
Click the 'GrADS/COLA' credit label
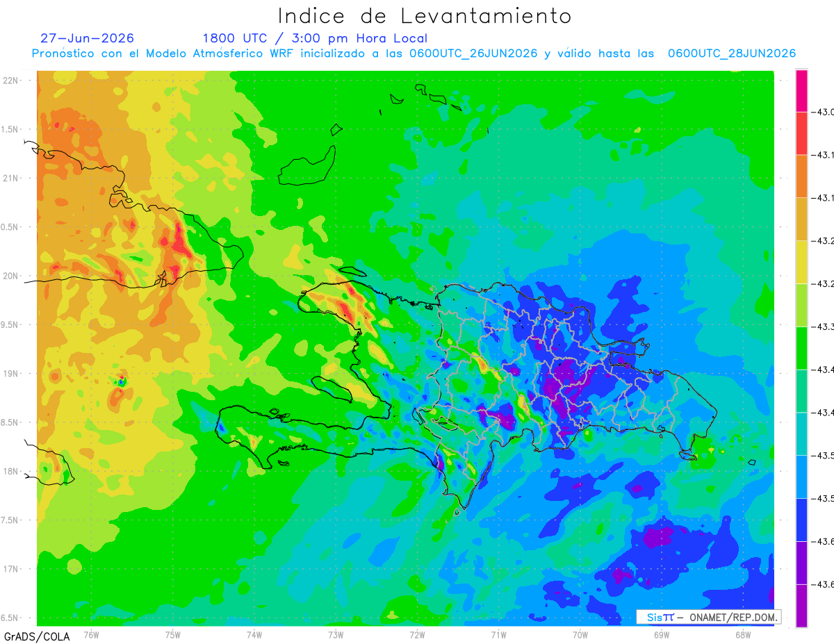pyautogui.click(x=37, y=636)
